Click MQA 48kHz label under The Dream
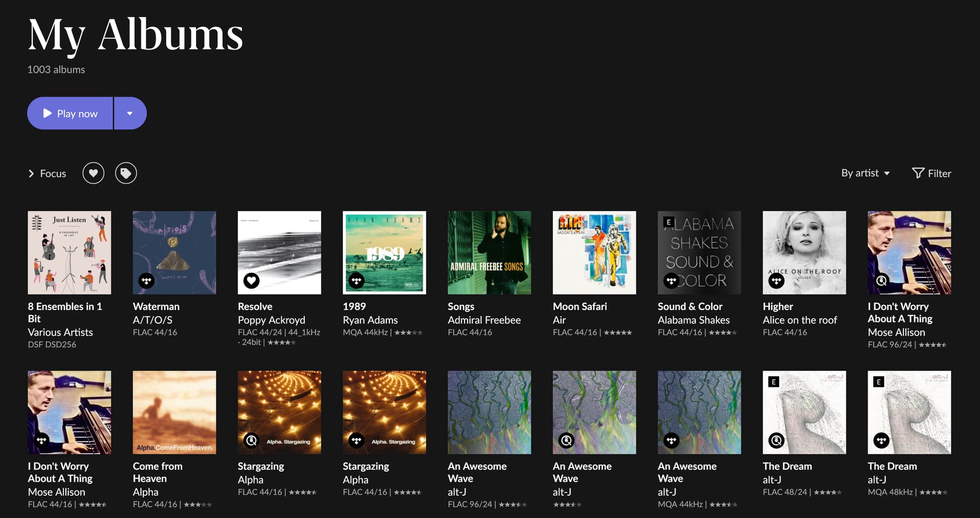 (x=890, y=492)
